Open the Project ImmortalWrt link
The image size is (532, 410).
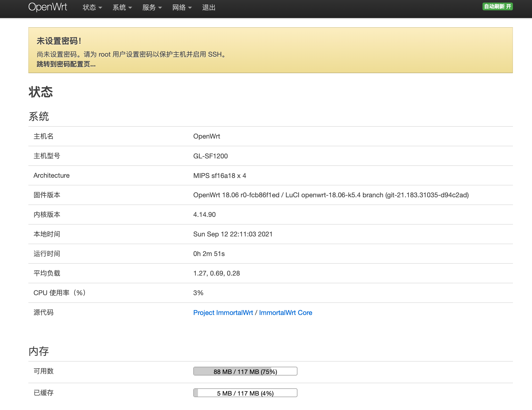[x=223, y=313]
